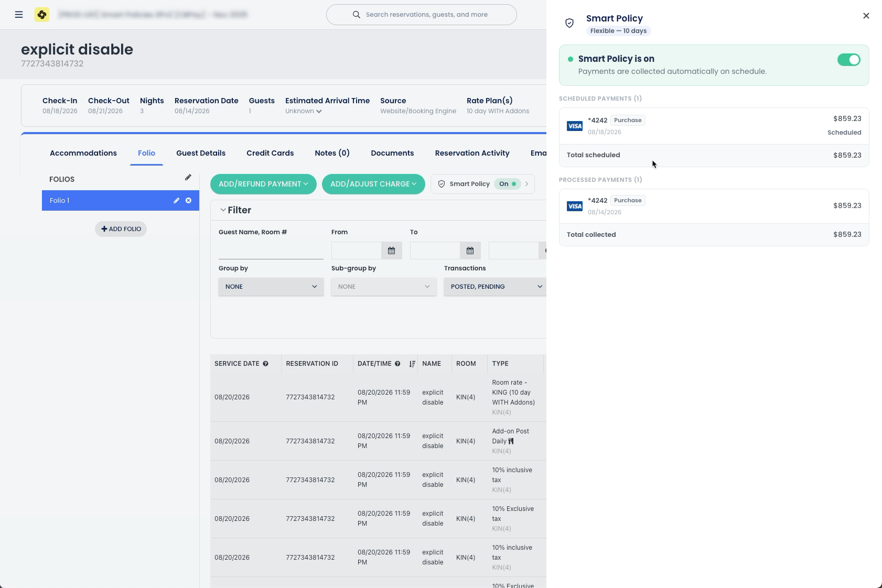Viewport: 882px width, 588px height.
Task: Open the hamburger navigation menu
Action: 19,15
